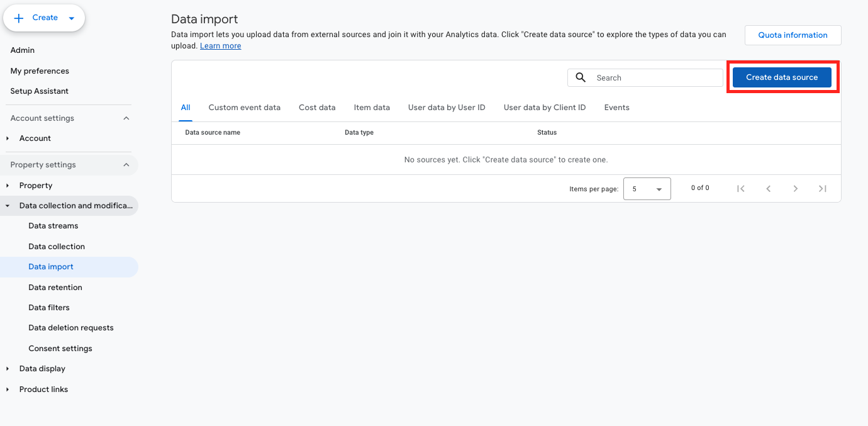This screenshot has width=868, height=426.
Task: Open the Create button dropdown arrow
Action: coord(71,18)
